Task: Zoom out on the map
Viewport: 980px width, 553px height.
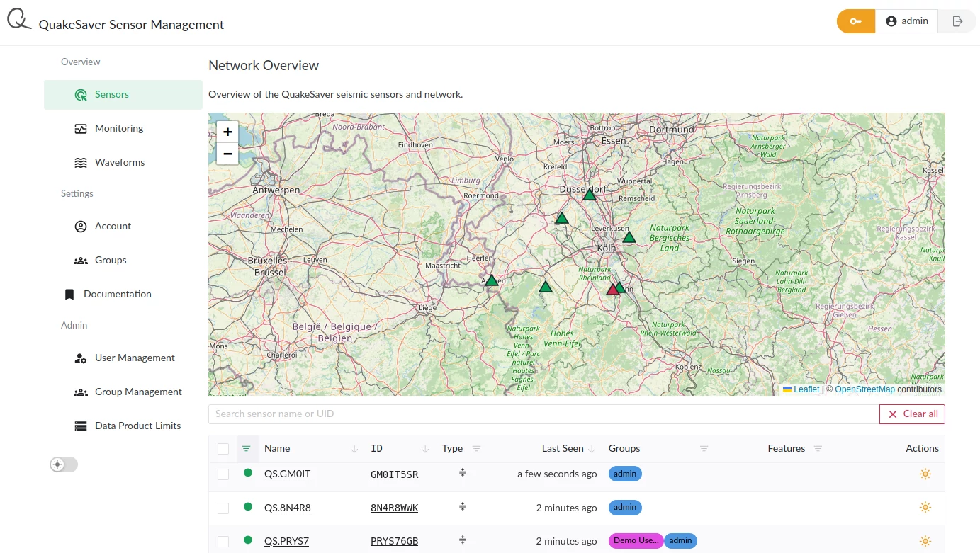Action: [x=227, y=154]
